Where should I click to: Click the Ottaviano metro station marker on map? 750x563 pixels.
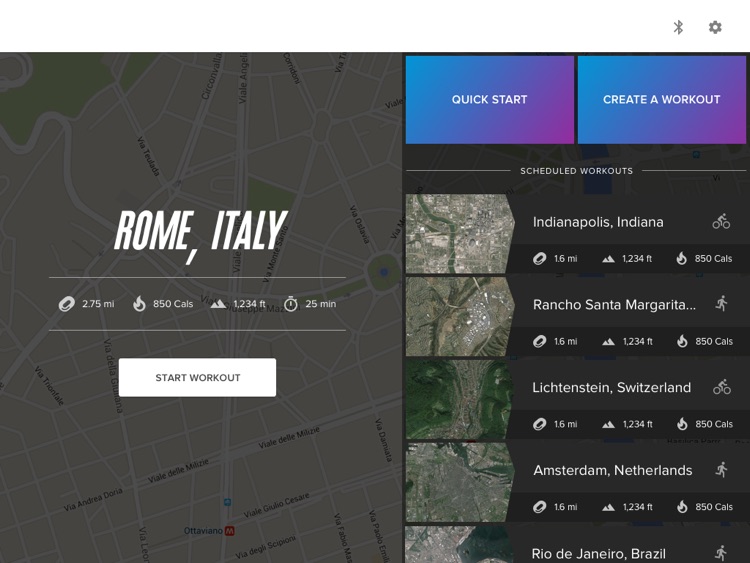click(x=230, y=530)
